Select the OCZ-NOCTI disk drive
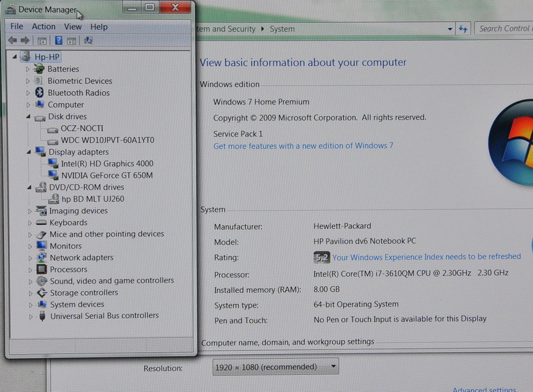Viewport: 533px width, 392px height. (82, 128)
